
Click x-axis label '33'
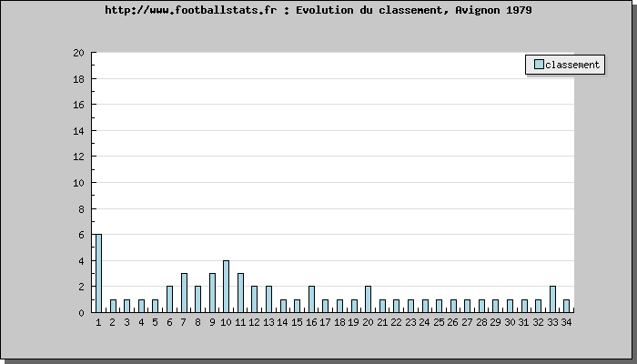[x=552, y=322]
